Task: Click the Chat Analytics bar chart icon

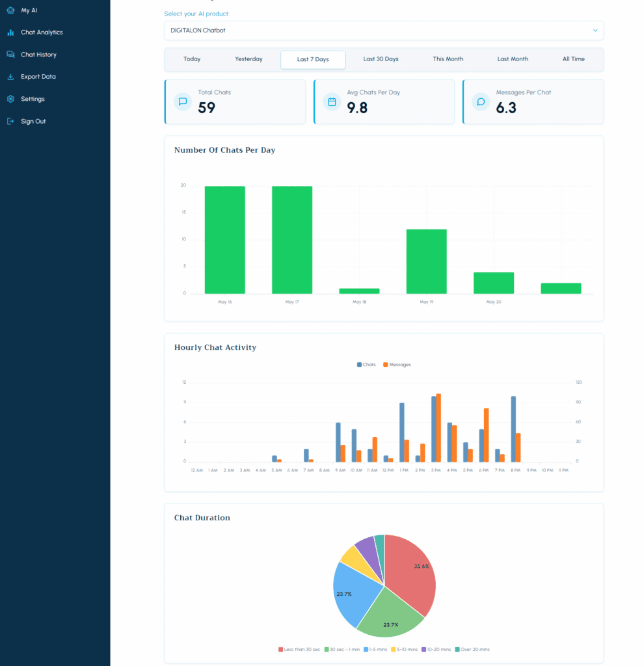Action: click(x=10, y=33)
